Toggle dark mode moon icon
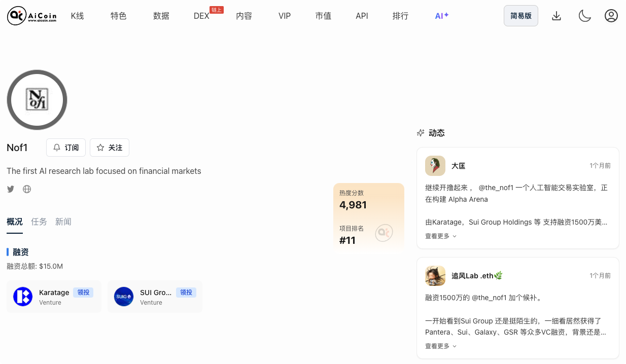This screenshot has height=364, width=626. point(585,16)
